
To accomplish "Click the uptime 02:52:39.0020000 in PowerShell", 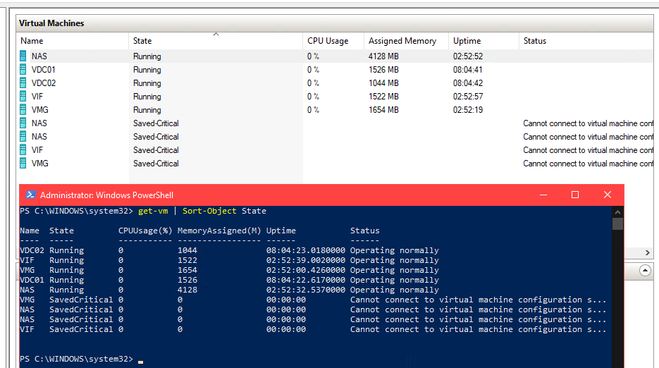I will [x=306, y=260].
